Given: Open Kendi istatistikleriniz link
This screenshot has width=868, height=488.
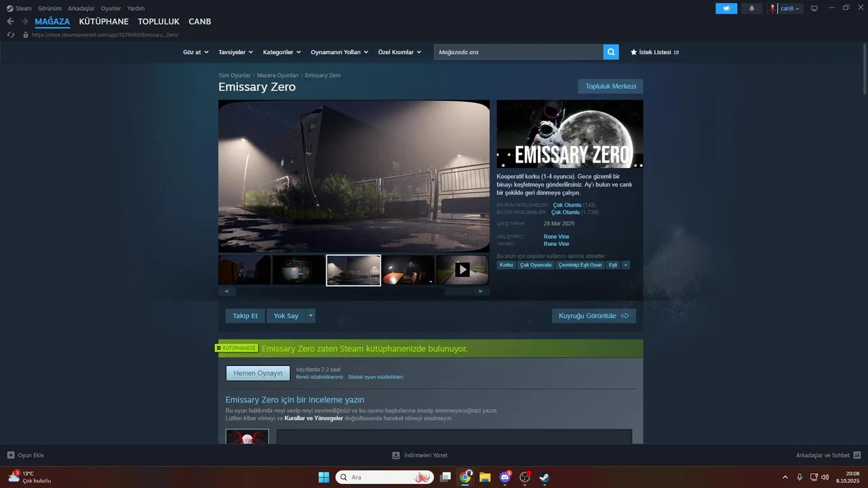Looking at the screenshot, I should (319, 377).
